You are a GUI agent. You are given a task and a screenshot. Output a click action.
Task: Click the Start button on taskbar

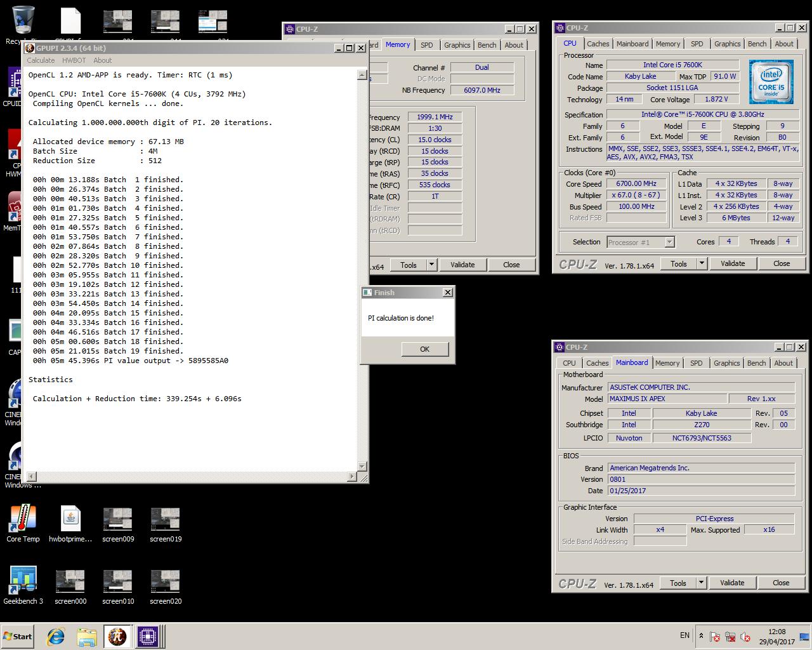pyautogui.click(x=18, y=636)
